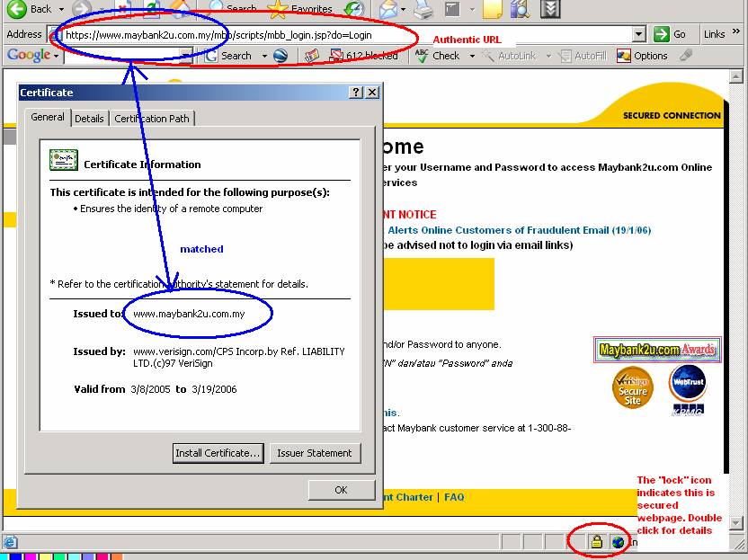Click the Messenger icon in toolbar
Screen dimensions: 748x560
point(550,9)
